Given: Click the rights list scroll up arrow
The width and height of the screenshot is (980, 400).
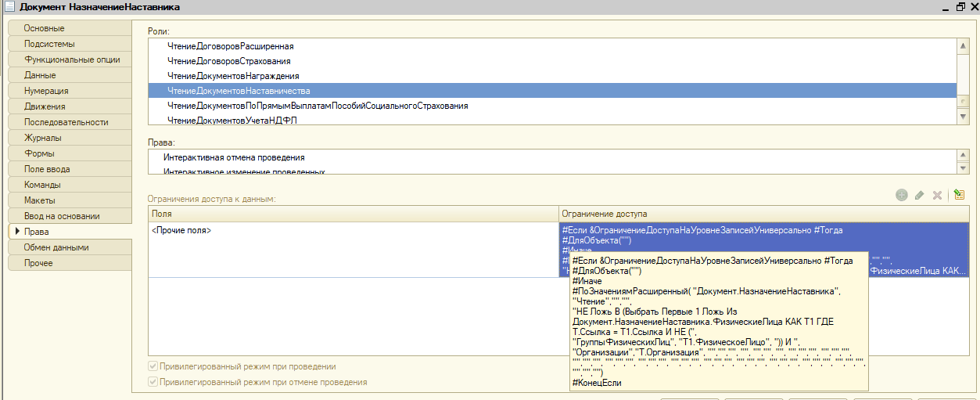Looking at the screenshot, I should coord(964,156).
